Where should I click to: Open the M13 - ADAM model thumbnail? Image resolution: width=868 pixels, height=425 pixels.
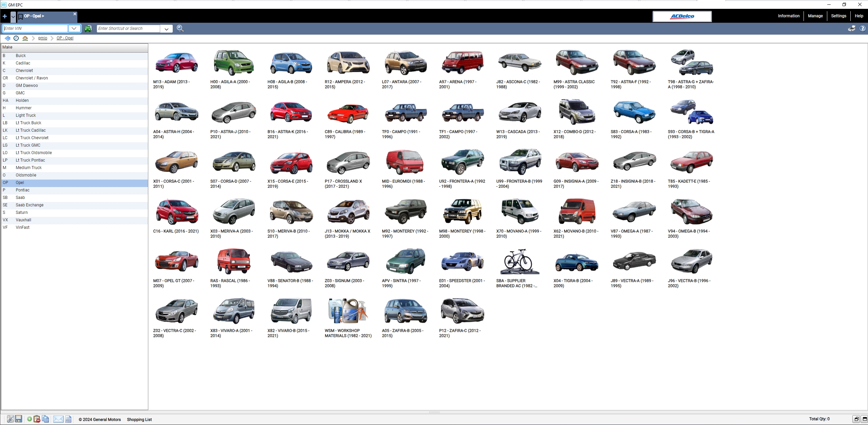(x=176, y=62)
